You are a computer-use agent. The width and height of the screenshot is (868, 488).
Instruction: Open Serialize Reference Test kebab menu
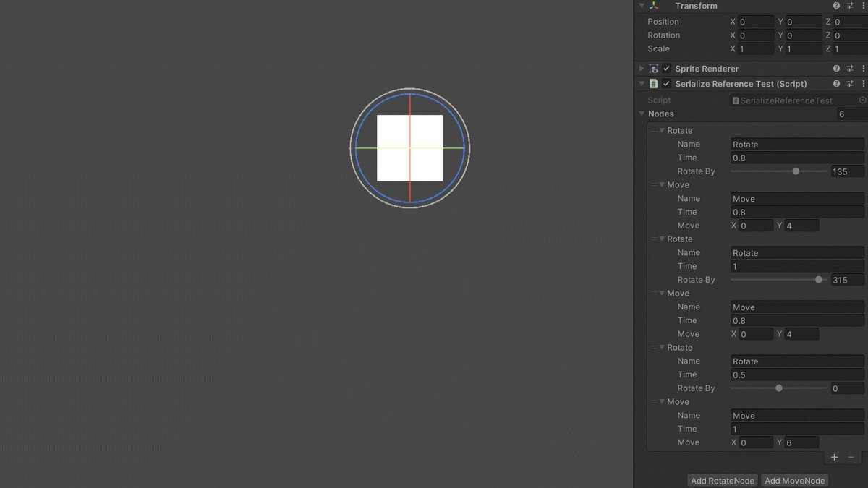(x=863, y=84)
